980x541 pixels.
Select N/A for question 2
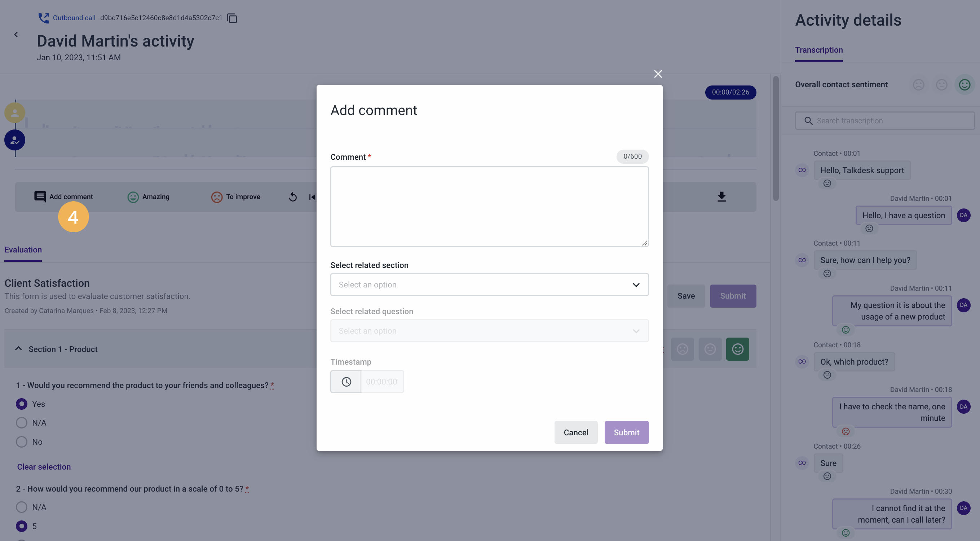[22, 507]
